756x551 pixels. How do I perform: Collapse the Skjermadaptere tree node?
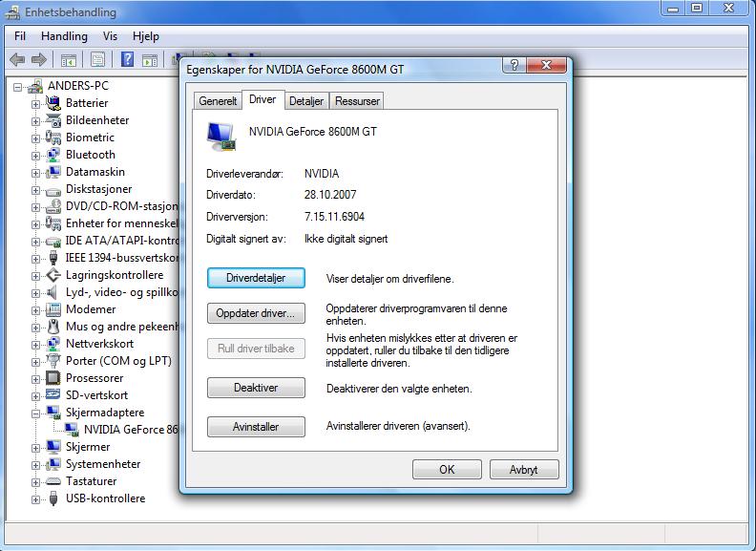[x=35, y=414]
